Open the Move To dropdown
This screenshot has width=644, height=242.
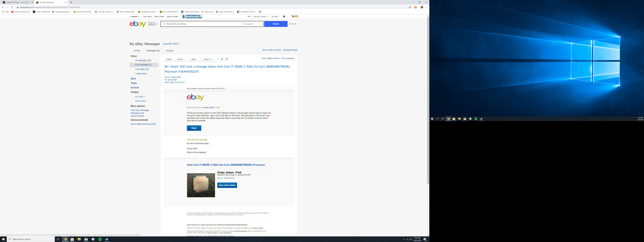(x=208, y=59)
